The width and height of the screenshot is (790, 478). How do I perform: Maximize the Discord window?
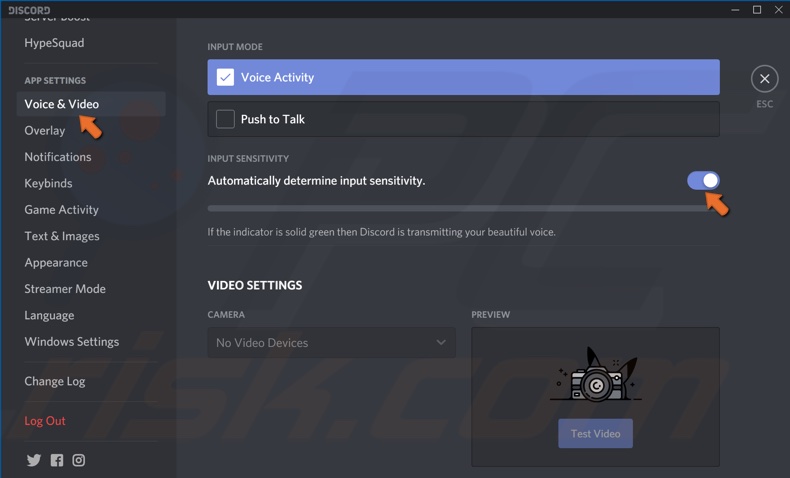coord(757,10)
